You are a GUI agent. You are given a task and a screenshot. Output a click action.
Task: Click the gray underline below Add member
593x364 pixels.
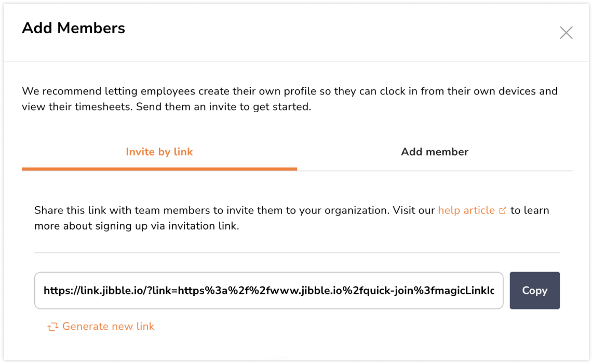[x=435, y=171]
